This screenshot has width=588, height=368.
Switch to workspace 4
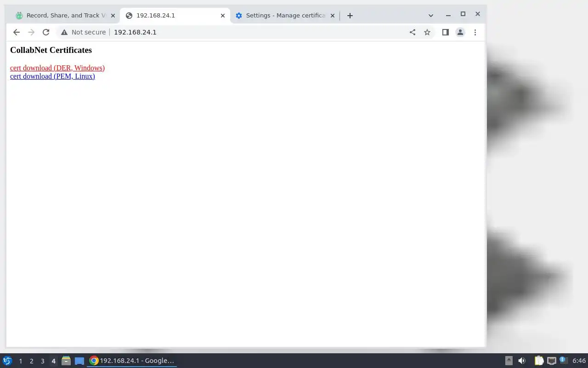coord(53,361)
